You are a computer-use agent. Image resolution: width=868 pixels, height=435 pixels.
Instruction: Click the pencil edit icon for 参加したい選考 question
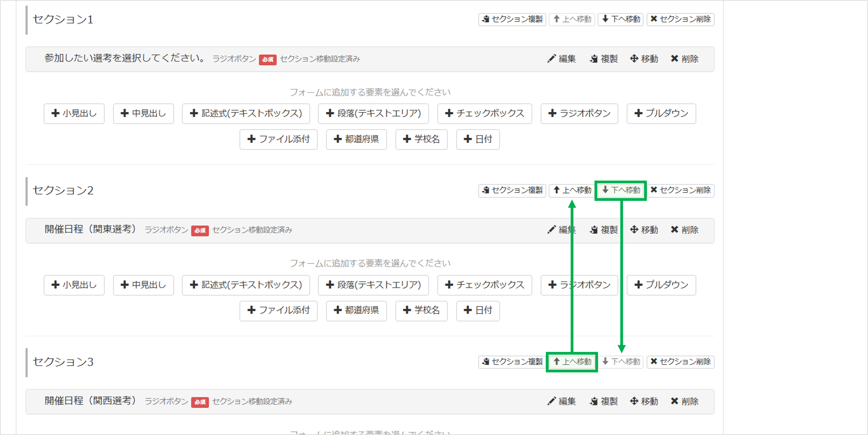pyautogui.click(x=552, y=59)
